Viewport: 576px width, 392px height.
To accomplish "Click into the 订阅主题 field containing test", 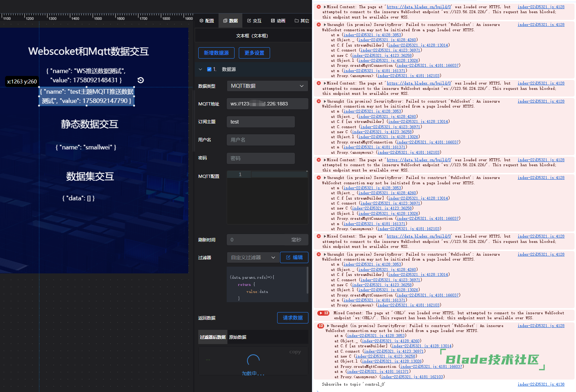I will [x=260, y=122].
